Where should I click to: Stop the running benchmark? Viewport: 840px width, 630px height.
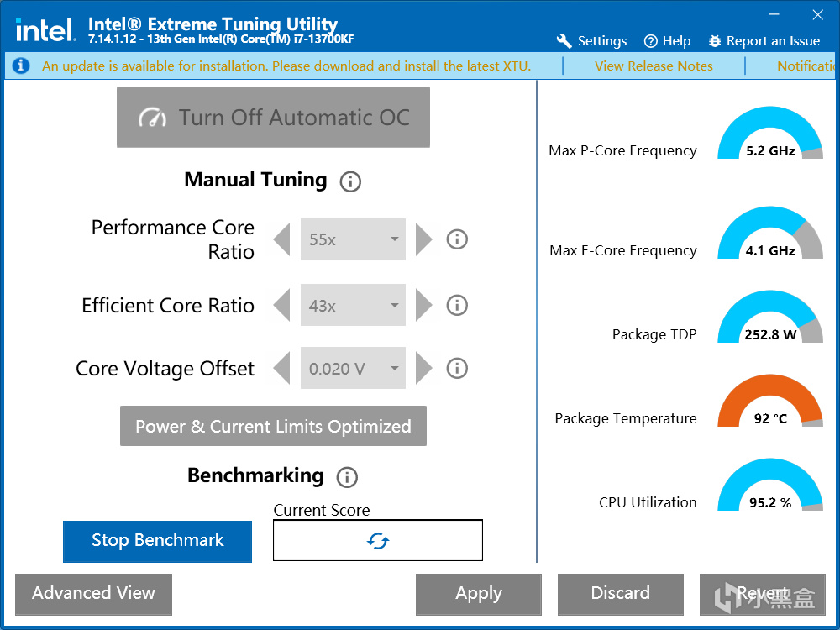point(157,541)
